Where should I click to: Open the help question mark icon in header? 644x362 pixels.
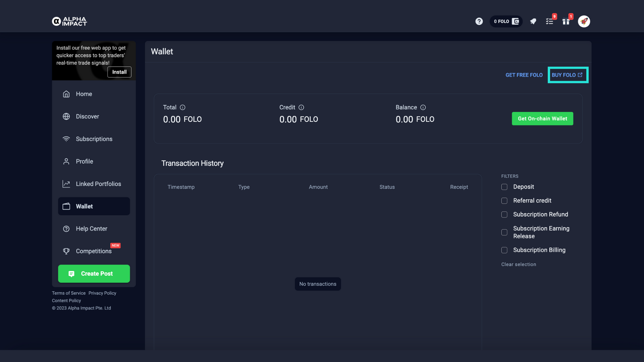tap(479, 21)
